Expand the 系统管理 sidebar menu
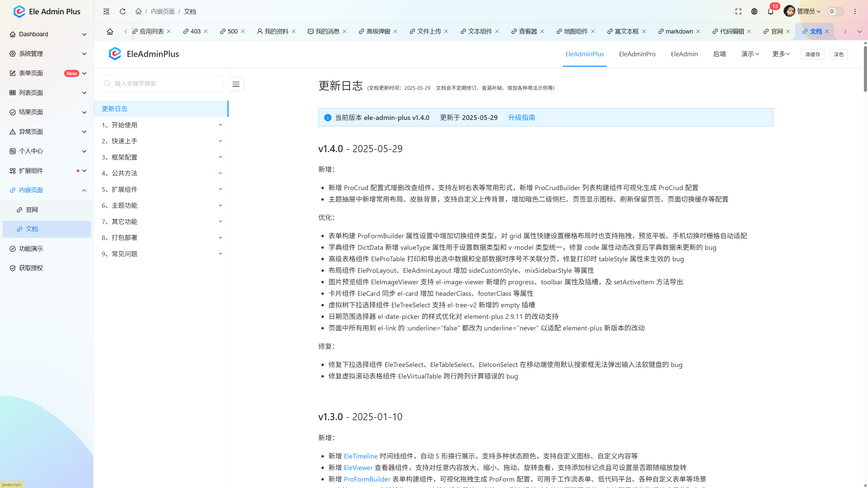 click(47, 54)
